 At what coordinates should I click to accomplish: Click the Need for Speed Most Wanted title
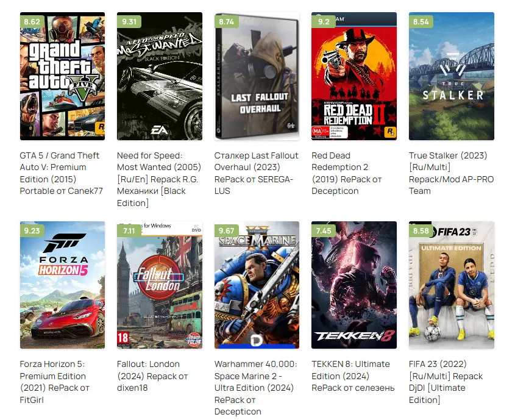159,179
